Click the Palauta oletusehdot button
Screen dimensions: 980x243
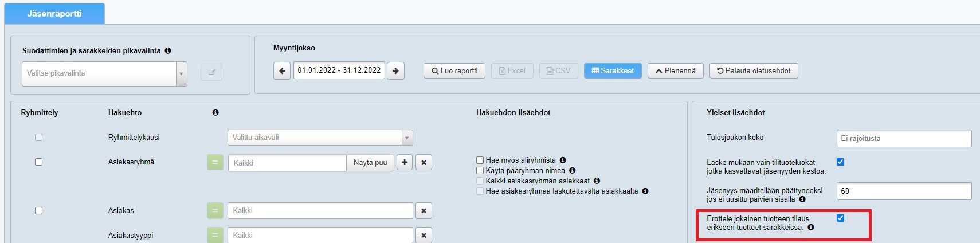pyautogui.click(x=754, y=71)
